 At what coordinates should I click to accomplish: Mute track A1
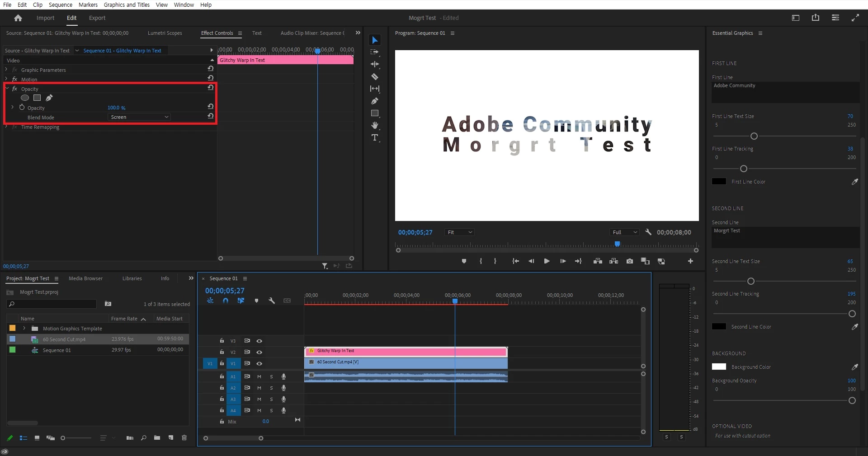click(259, 376)
